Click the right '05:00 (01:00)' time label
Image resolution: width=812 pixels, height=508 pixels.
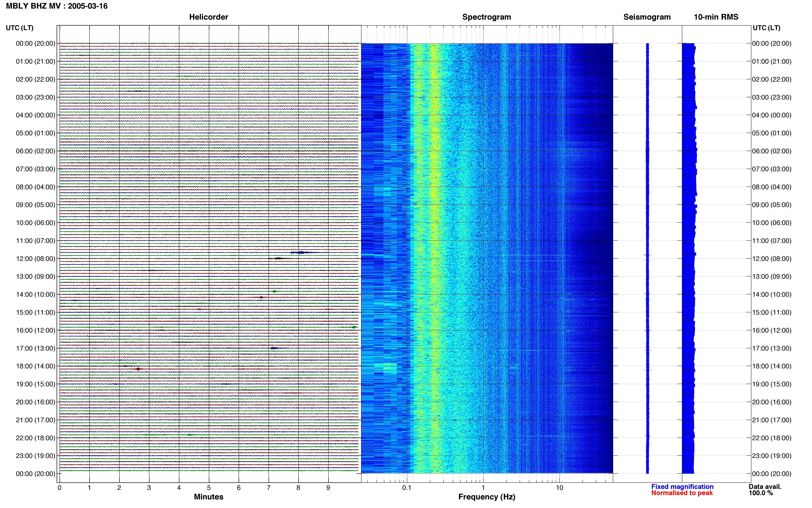(x=772, y=133)
